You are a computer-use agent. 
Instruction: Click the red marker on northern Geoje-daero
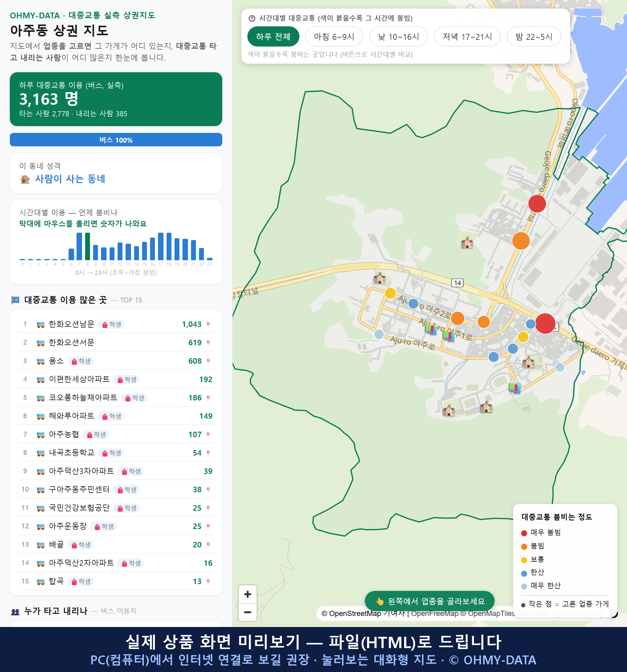coord(537,204)
